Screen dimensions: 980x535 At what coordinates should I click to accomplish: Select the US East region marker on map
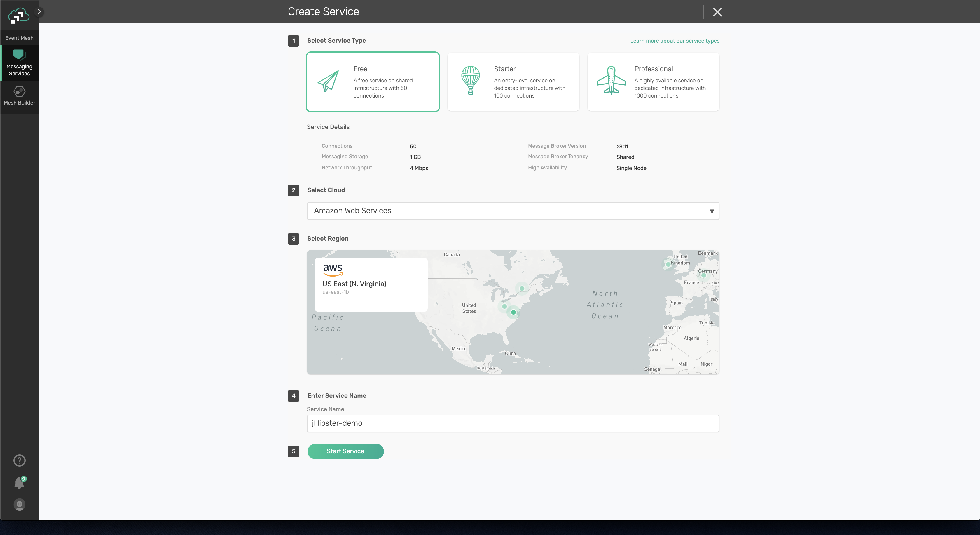(513, 313)
